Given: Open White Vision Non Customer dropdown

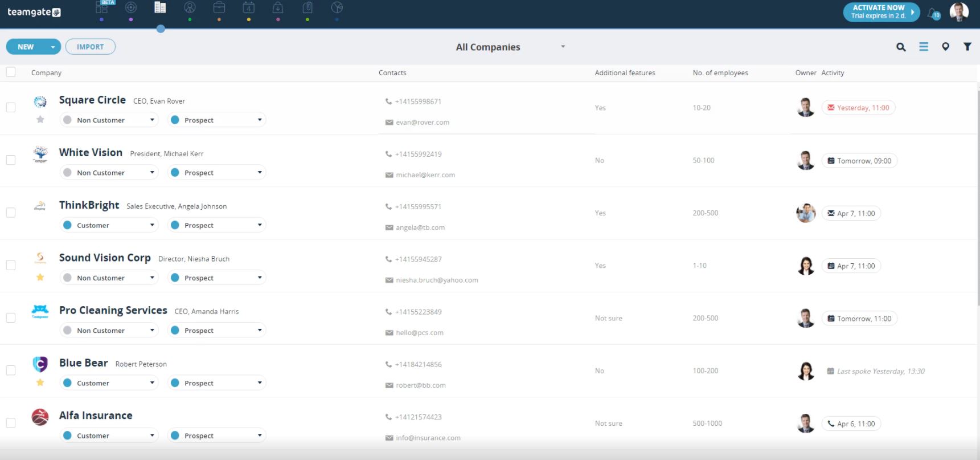Looking at the screenshot, I should [109, 173].
